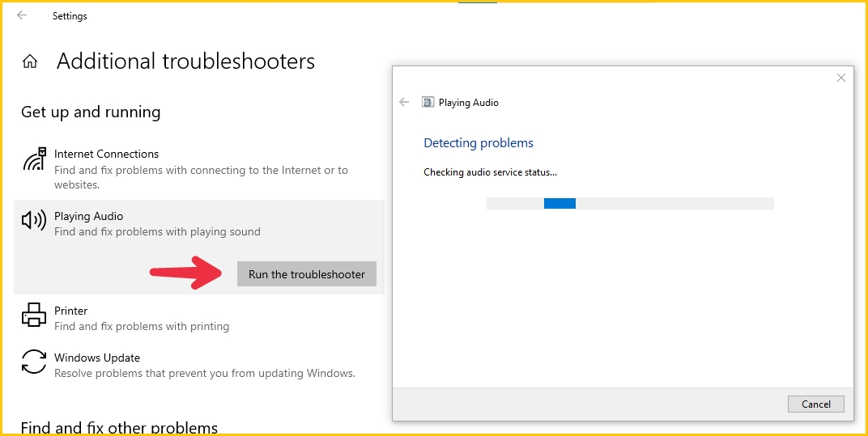The height and width of the screenshot is (436, 868).
Task: Click Find and fix other problems heading
Action: point(119,427)
